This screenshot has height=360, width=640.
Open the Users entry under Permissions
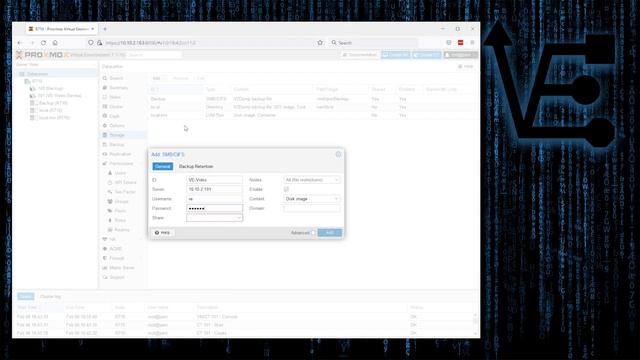(x=120, y=173)
